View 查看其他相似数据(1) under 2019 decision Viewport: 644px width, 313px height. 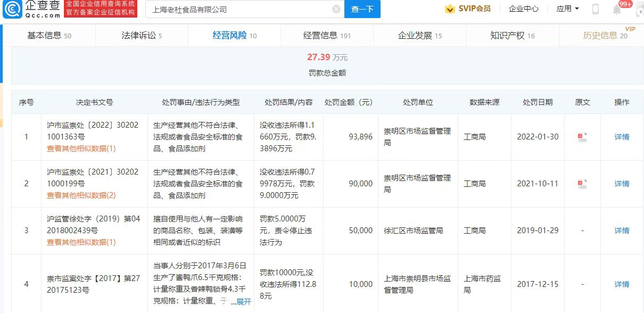(81, 242)
